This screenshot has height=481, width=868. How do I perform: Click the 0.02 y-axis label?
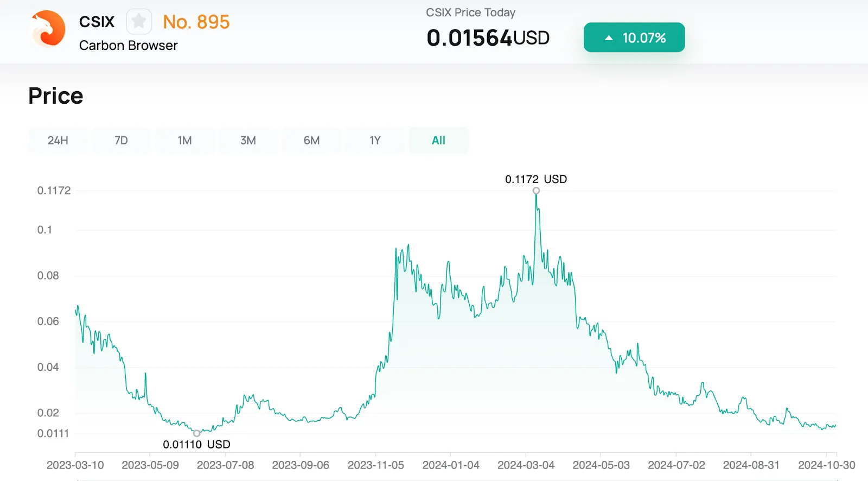[x=48, y=413]
